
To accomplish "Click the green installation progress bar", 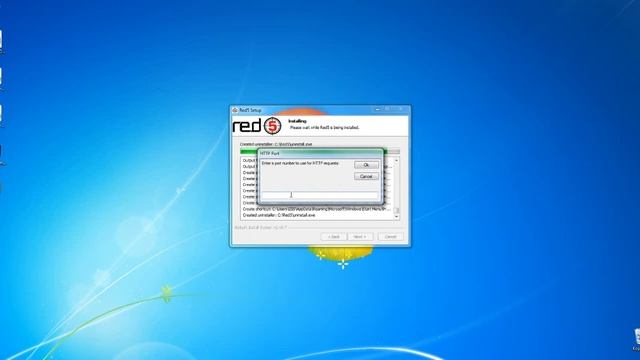I will coord(320,151).
